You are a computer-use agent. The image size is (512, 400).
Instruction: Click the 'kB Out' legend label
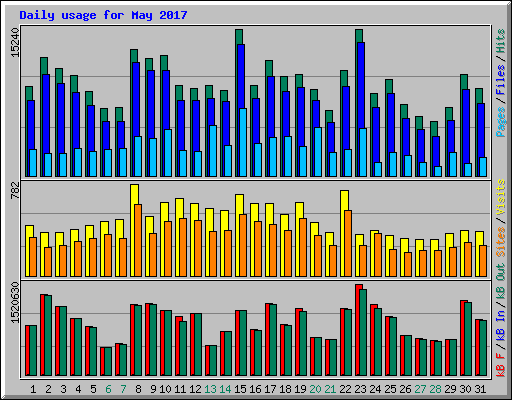[x=501, y=281]
